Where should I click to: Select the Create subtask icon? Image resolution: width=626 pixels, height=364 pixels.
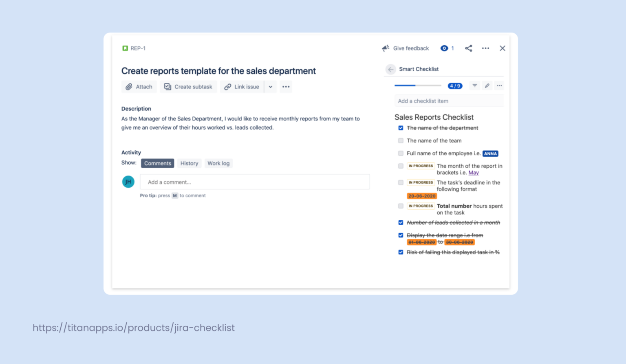[x=168, y=86]
